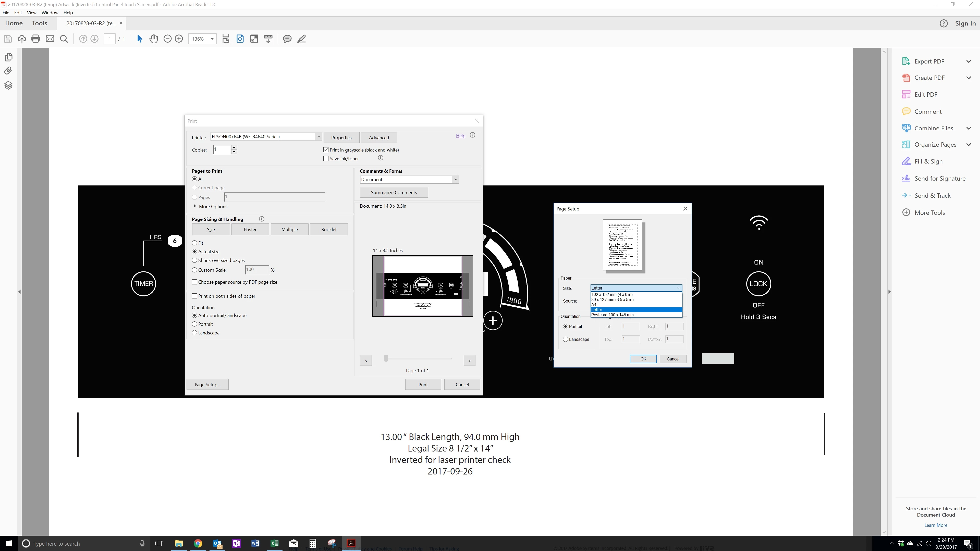The width and height of the screenshot is (980, 551).
Task: Launch Excel from the taskbar
Action: (274, 543)
